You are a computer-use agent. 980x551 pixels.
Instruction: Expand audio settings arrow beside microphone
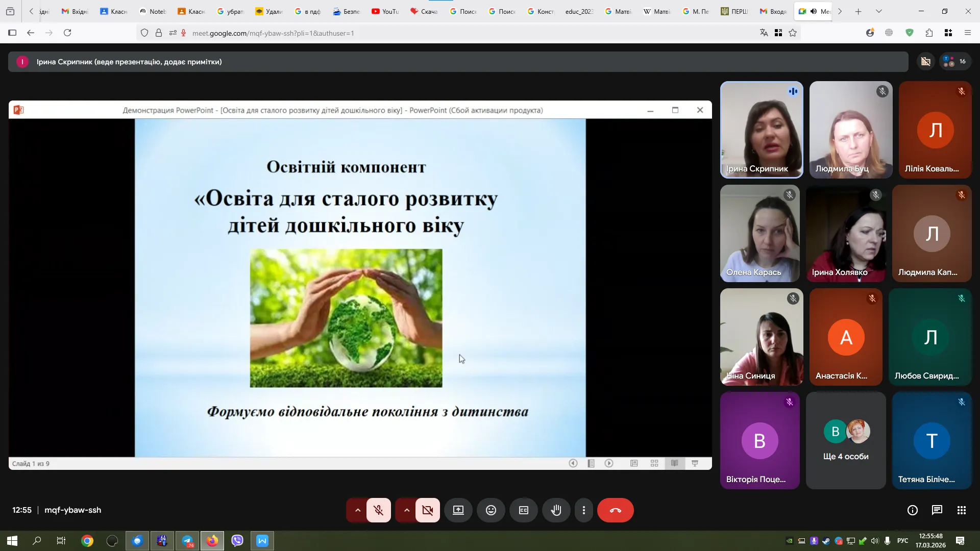point(357,510)
